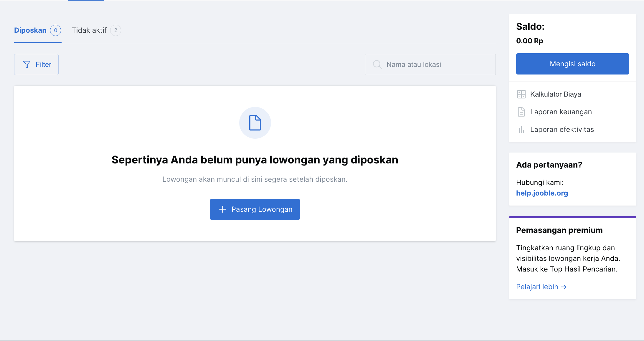Open the Laporan keuangan link
This screenshot has width=644, height=341.
click(x=561, y=112)
